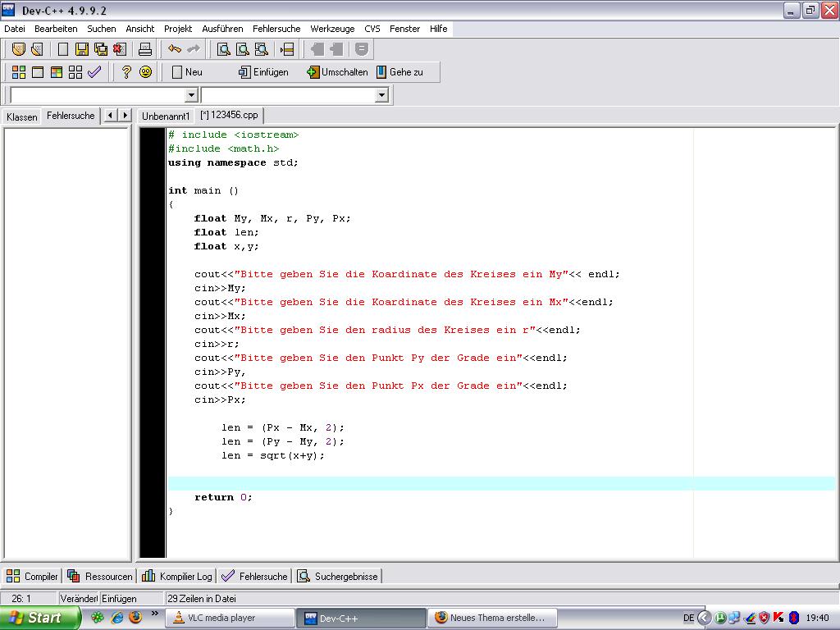Screen dimensions: 840x630
Task: Click the smiley face About icon
Action: pyautogui.click(x=145, y=72)
